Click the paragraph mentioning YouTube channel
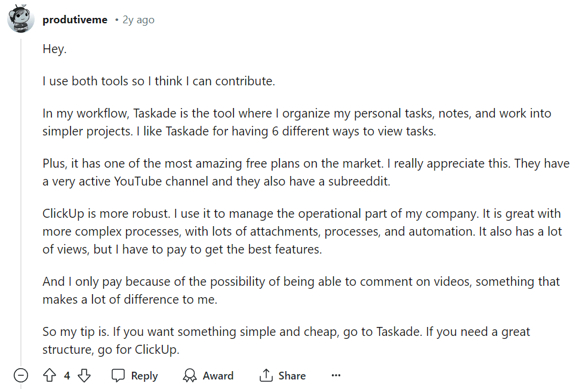Viewport: 588px width, 389px height. (306, 172)
